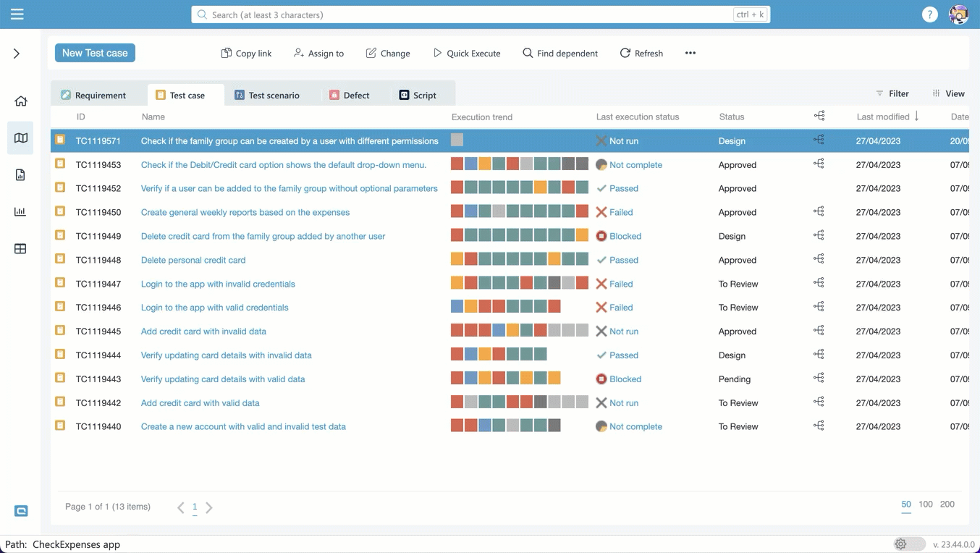Viewport: 980px width, 553px height.
Task: Open the reports chart icon in sidebar
Action: click(x=20, y=211)
